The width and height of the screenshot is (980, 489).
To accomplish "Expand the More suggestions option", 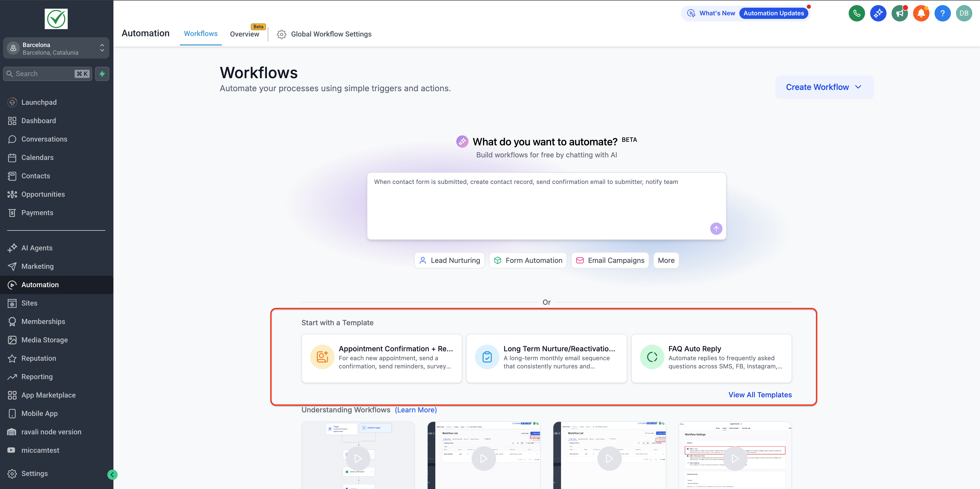I will tap(666, 260).
